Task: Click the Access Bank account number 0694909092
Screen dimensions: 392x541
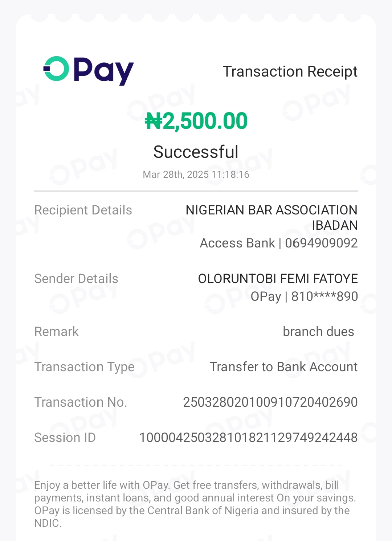Action: click(321, 243)
